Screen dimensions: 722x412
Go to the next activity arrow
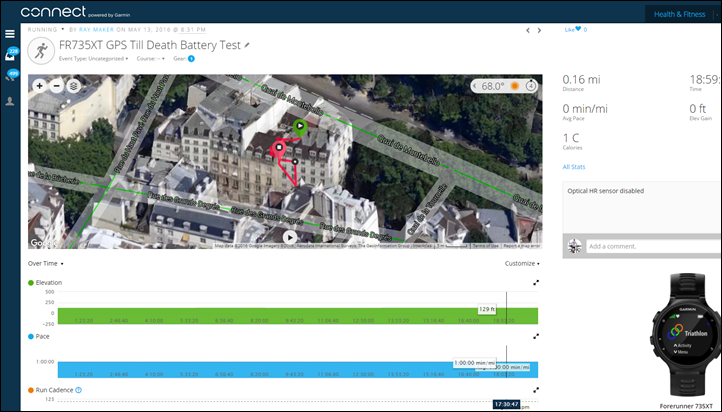(x=541, y=30)
